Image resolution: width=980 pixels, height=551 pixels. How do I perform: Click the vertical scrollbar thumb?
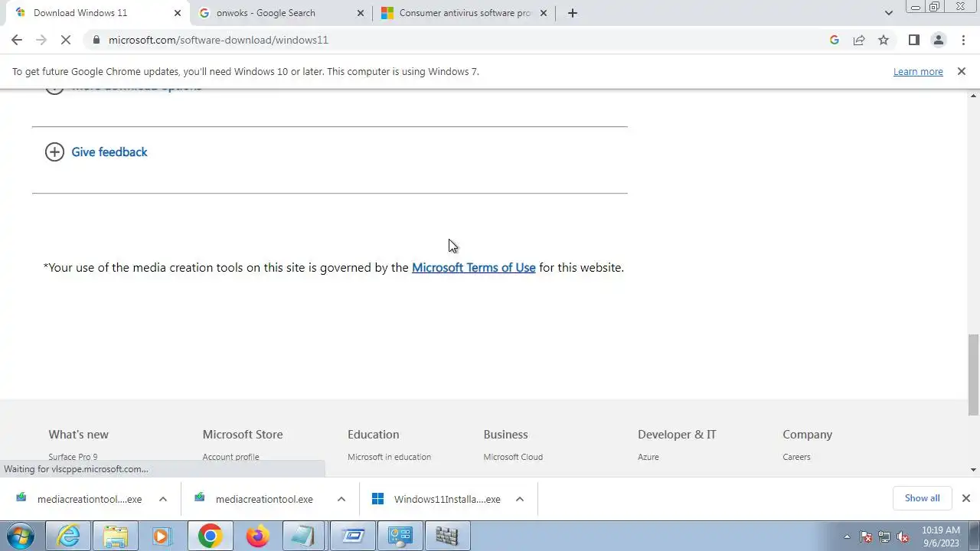point(974,375)
